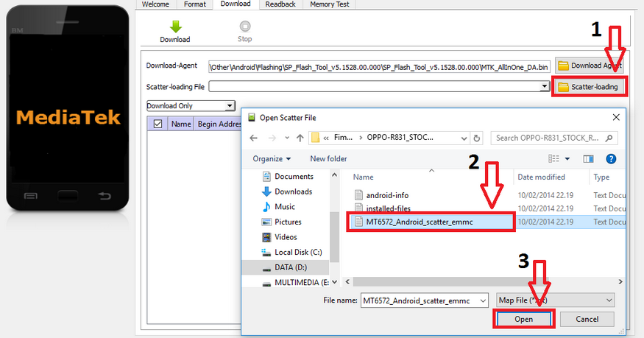Click the Cancel button
The height and width of the screenshot is (338, 644).
click(x=587, y=319)
